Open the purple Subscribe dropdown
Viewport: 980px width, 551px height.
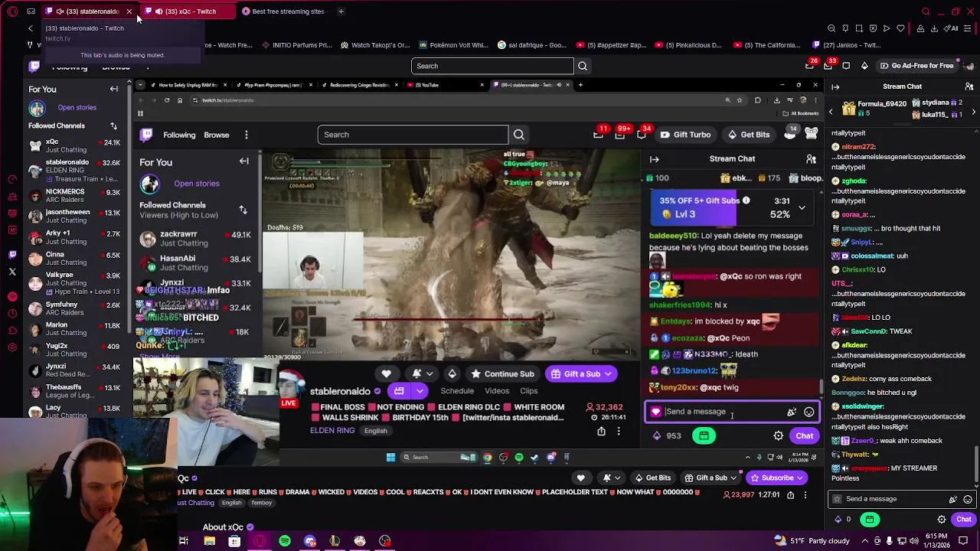777,478
